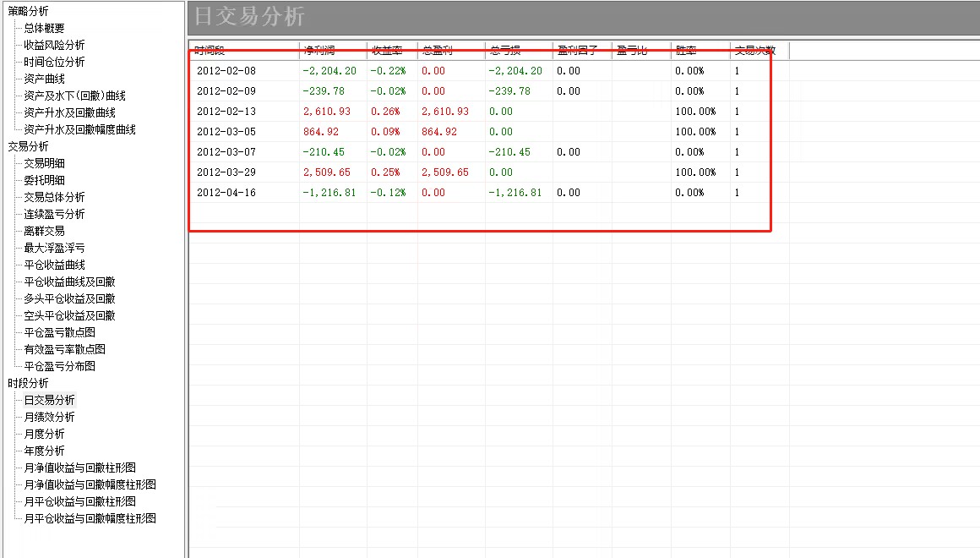Viewport: 980px width, 558px height.
Task: Open 年度分析 in the sidebar
Action: pos(44,451)
